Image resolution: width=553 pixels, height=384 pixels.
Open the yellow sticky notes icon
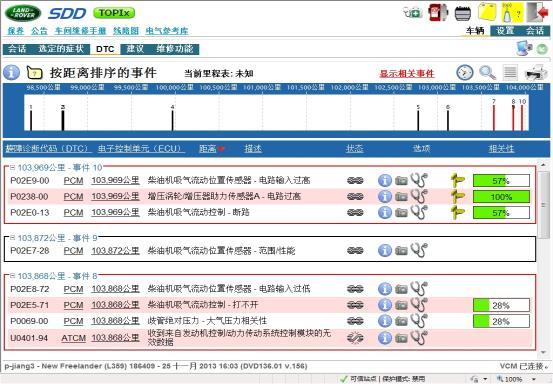[487, 12]
